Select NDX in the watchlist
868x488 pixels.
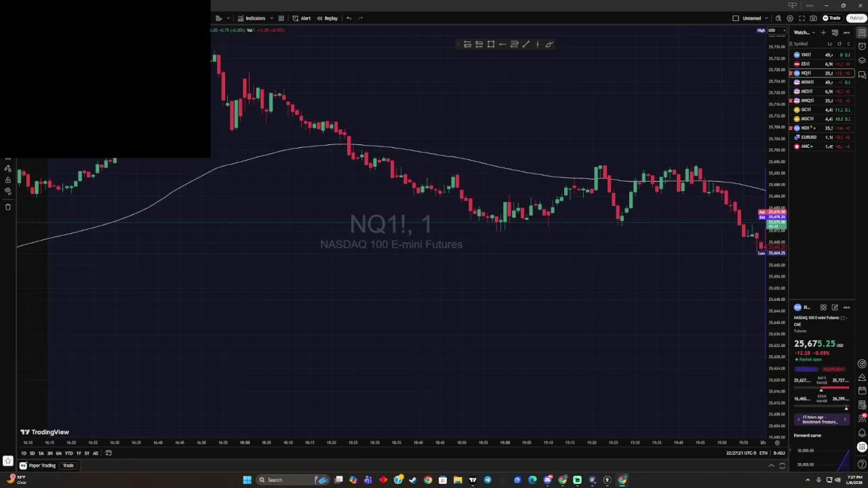click(x=821, y=127)
